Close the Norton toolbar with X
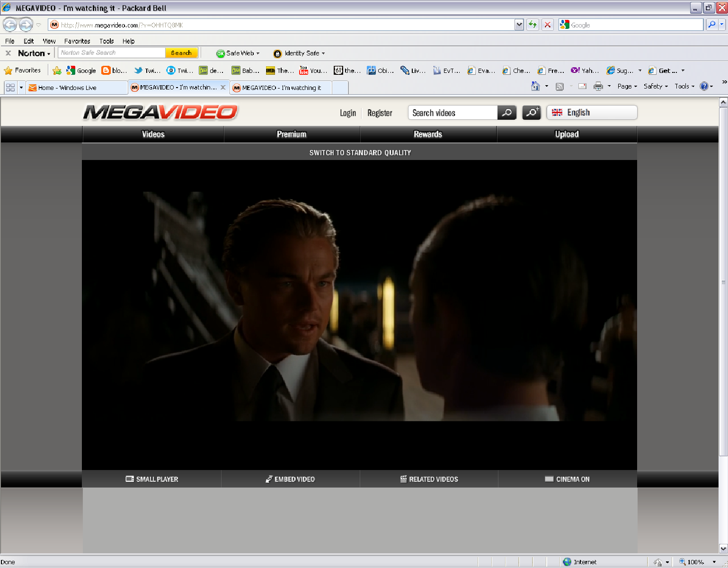 [x=8, y=53]
